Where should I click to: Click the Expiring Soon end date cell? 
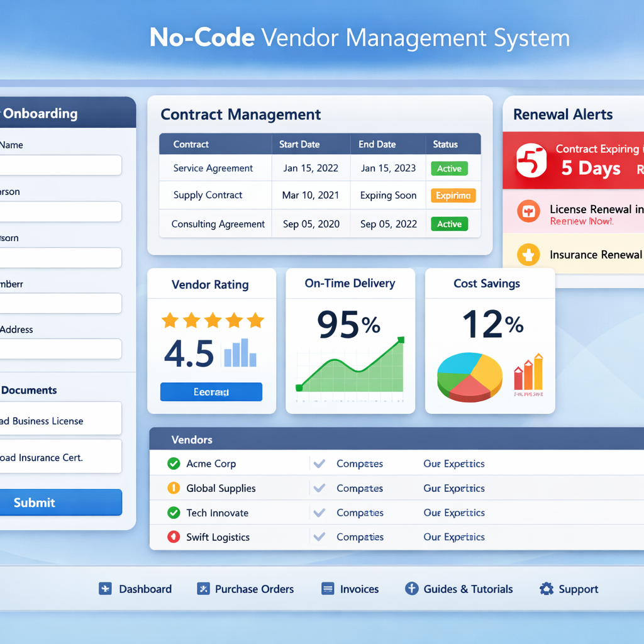[388, 196]
